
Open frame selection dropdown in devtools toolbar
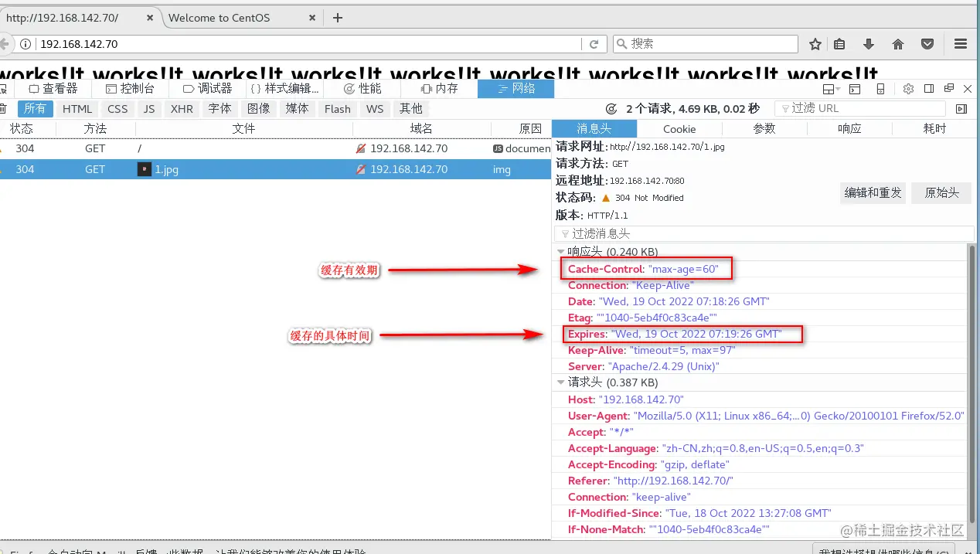(832, 90)
